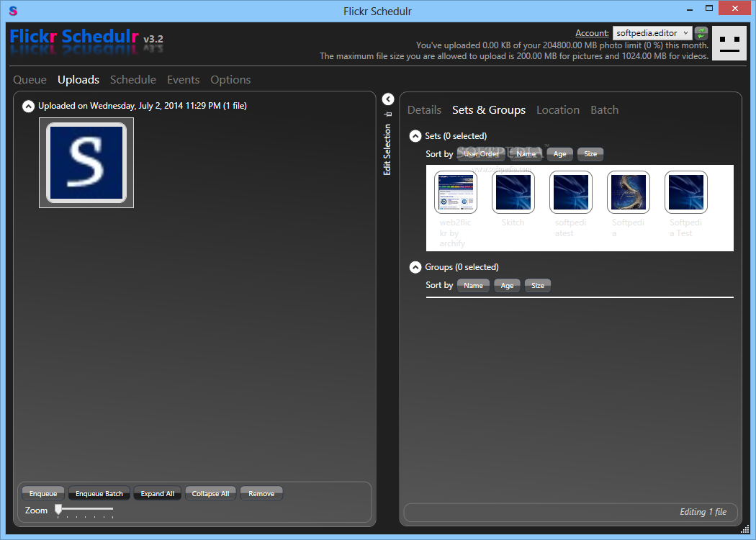Select the Uploads tab
This screenshot has height=540, width=756.
click(x=78, y=80)
